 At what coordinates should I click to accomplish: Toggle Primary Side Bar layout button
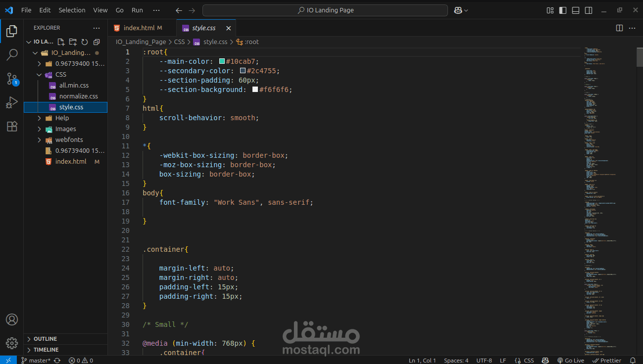click(563, 10)
